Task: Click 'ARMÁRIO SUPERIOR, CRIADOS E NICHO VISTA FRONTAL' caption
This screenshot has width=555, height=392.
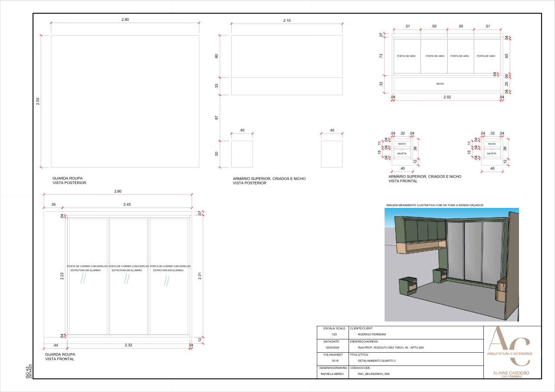Action: [425, 179]
